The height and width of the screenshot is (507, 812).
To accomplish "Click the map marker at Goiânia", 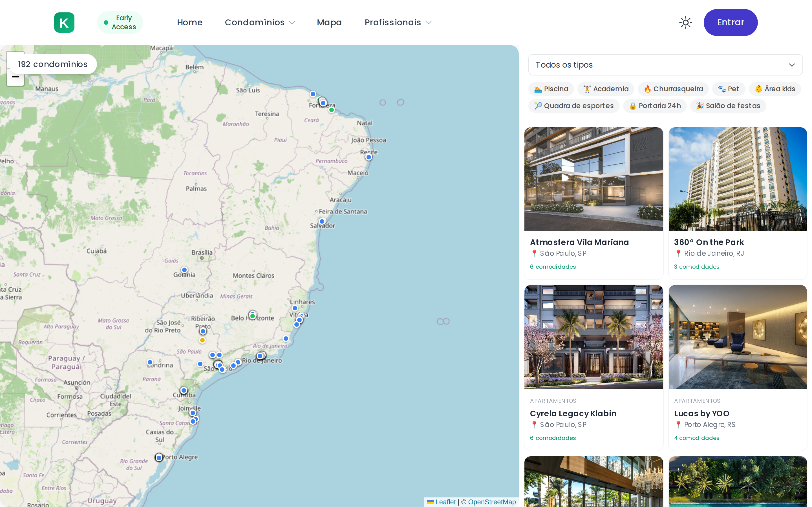I will pos(184,270).
